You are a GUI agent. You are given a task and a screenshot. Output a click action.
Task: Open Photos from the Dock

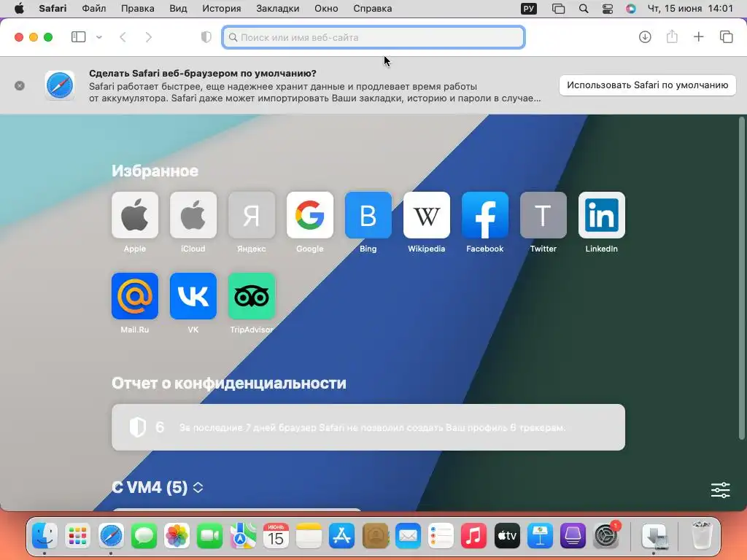(x=177, y=536)
